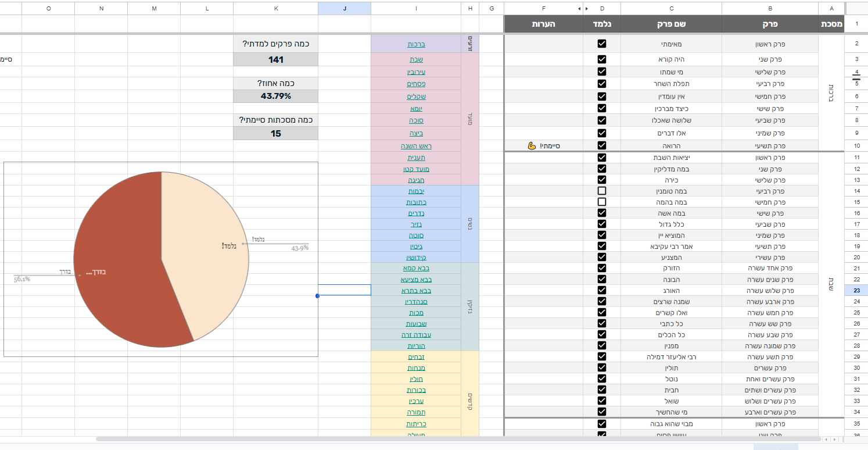Viewport: 868px width, 450px height.
Task: Select column header J
Action: pos(345,9)
